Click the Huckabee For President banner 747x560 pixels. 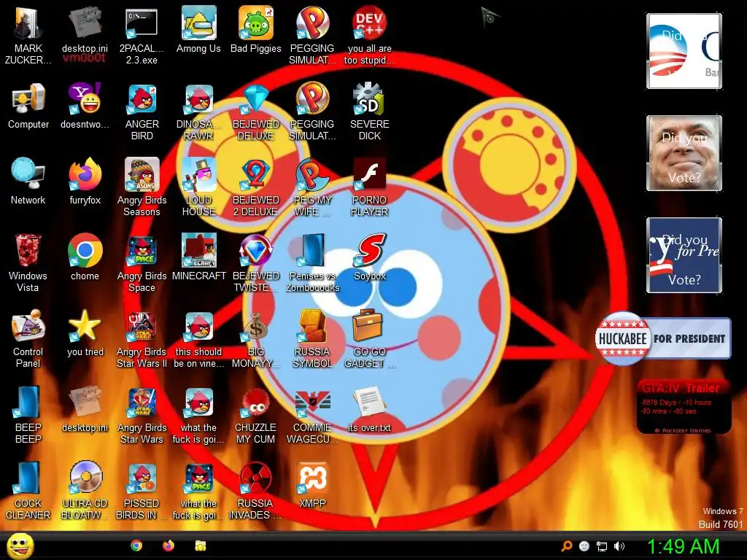(663, 338)
